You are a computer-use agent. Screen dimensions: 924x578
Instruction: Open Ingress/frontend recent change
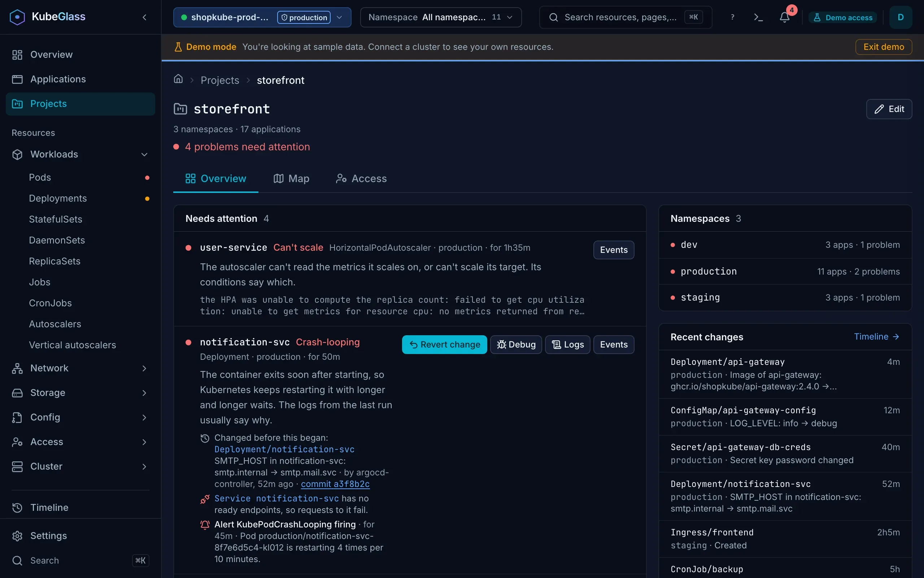[785, 539]
